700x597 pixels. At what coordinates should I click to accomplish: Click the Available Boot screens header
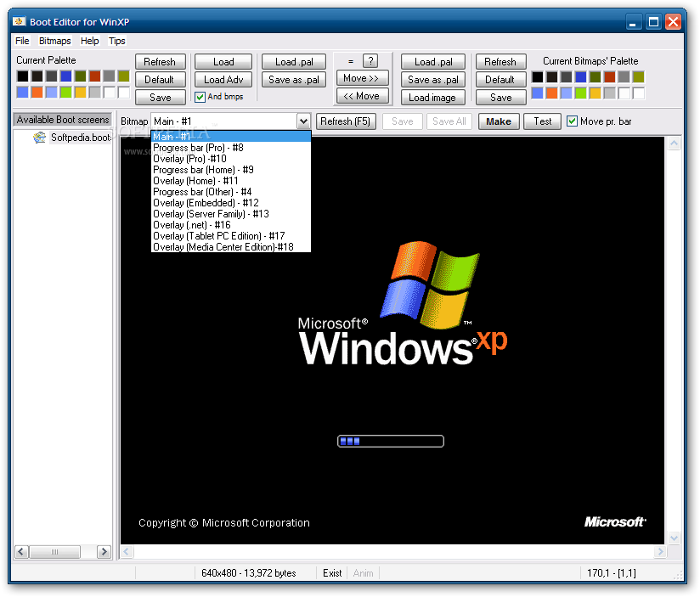tap(63, 120)
